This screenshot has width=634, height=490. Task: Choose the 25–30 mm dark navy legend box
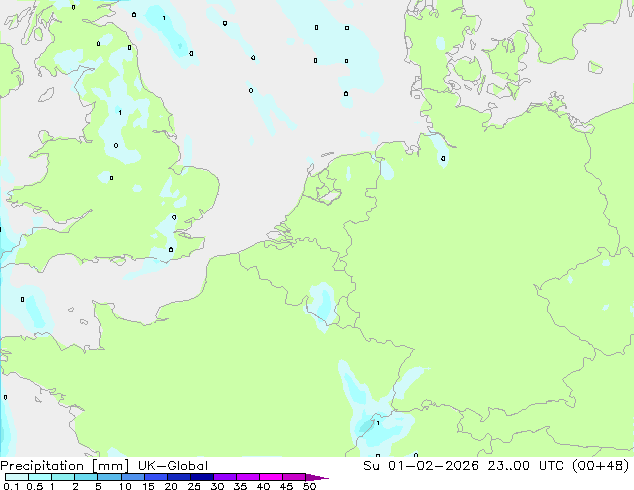[x=201, y=477]
